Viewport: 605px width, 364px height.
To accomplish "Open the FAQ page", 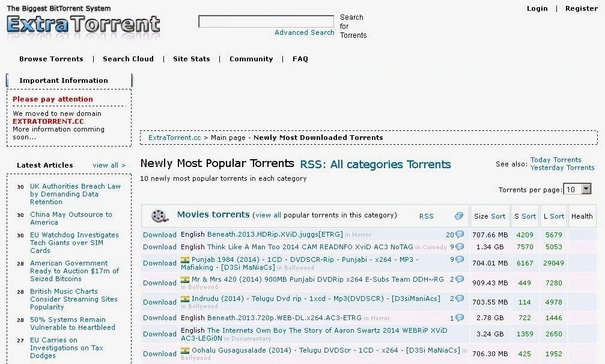I will click(x=300, y=59).
